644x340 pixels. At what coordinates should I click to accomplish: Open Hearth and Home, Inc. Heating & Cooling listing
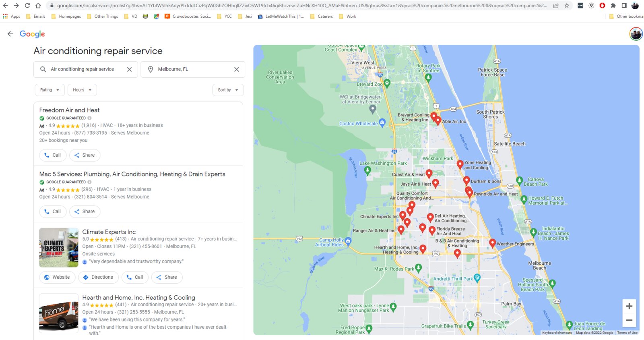click(x=138, y=297)
